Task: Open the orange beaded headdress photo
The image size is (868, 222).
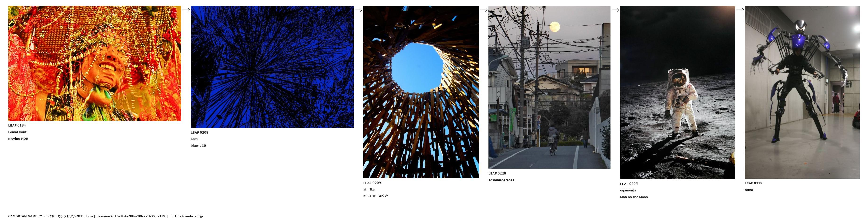Action: [x=95, y=63]
